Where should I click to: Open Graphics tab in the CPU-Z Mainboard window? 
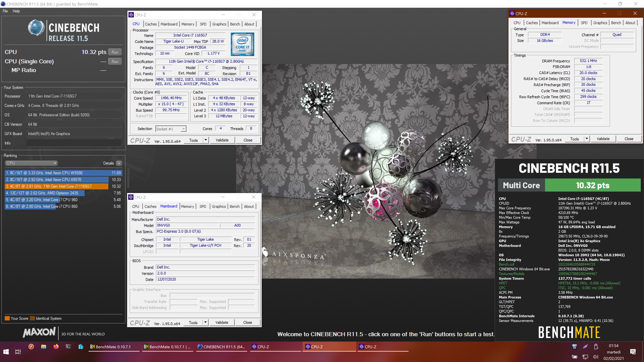(219, 206)
